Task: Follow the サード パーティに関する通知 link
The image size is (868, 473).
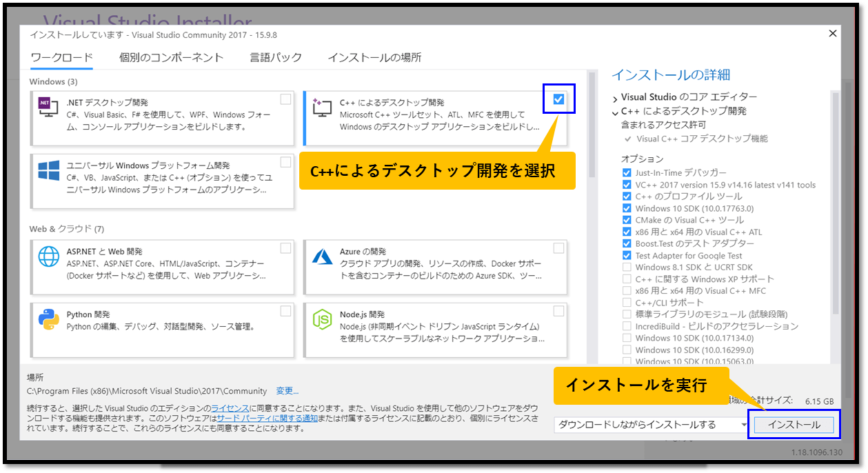Action: [268, 418]
